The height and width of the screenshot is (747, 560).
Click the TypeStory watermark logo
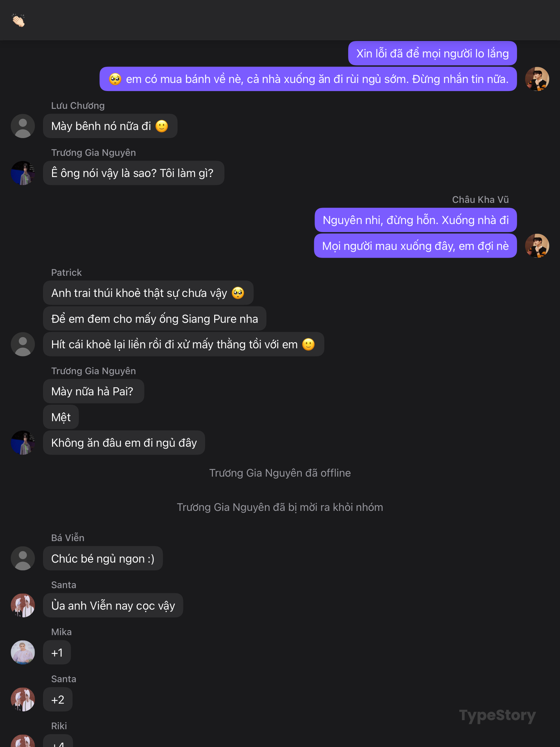[x=497, y=715]
